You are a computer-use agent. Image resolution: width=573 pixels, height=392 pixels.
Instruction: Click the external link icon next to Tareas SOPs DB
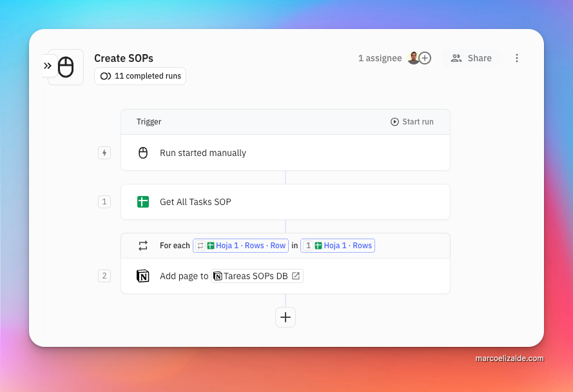(x=296, y=276)
